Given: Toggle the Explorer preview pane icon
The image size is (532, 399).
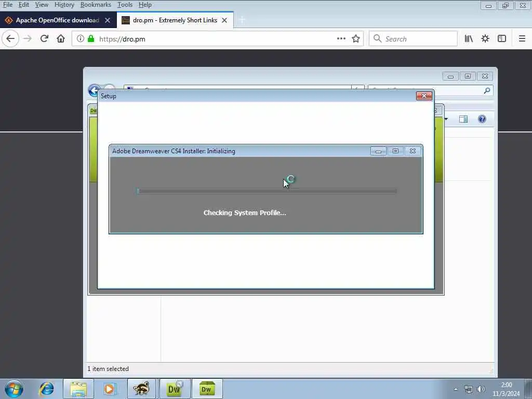Looking at the screenshot, I should (463, 119).
